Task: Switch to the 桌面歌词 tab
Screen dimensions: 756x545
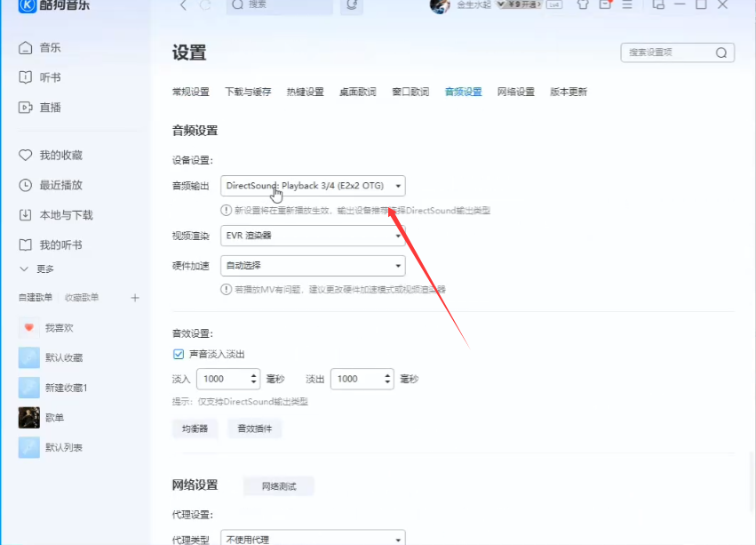Action: pyautogui.click(x=357, y=91)
